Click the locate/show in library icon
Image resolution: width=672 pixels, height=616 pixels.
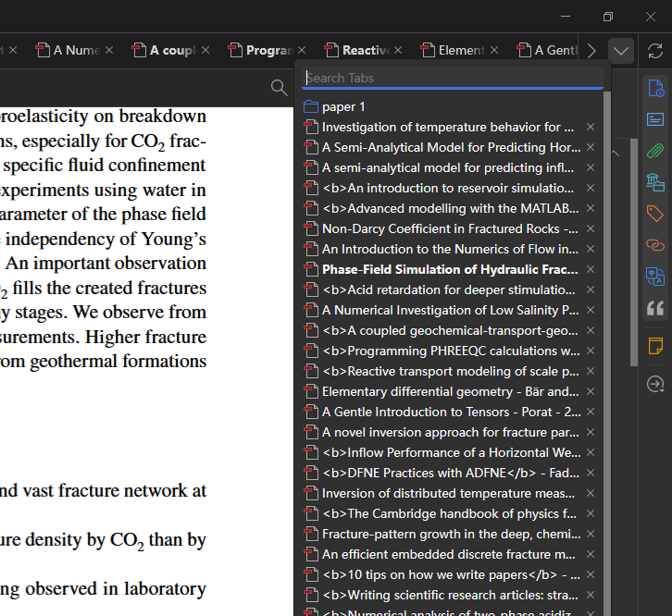(655, 384)
